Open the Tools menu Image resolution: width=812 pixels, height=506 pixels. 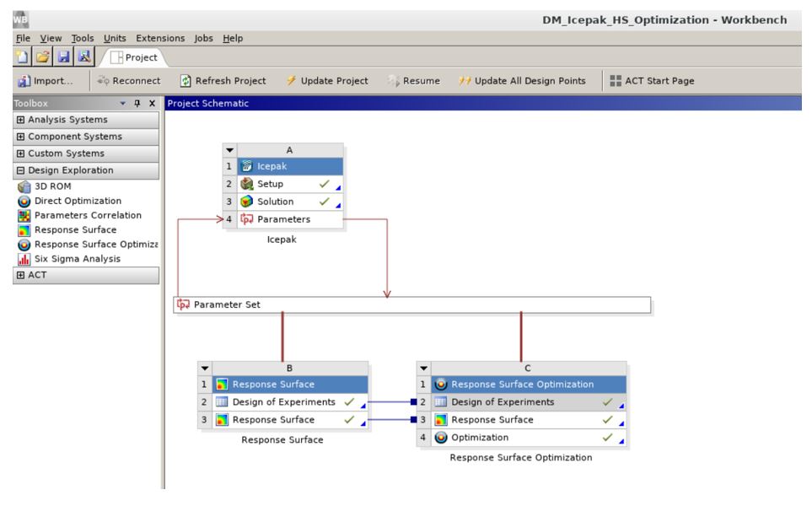pos(83,38)
